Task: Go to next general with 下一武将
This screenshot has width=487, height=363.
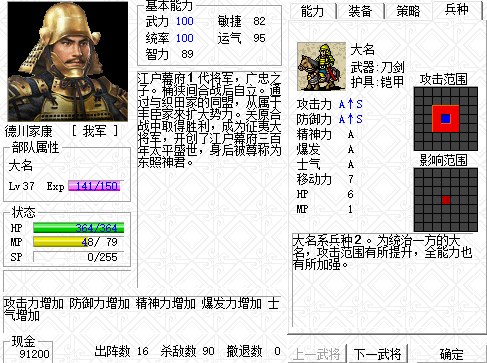Action: click(378, 354)
